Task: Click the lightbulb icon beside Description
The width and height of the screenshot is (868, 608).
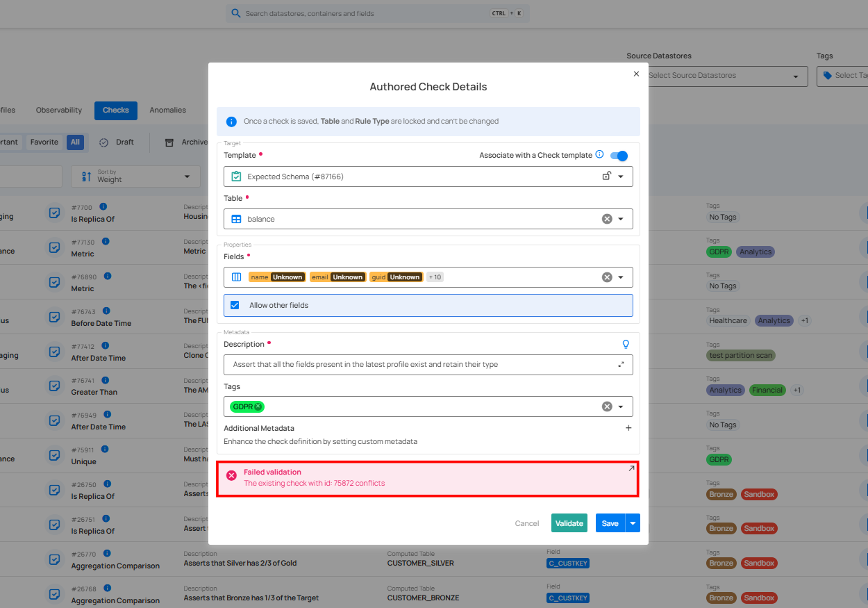Action: pos(626,344)
